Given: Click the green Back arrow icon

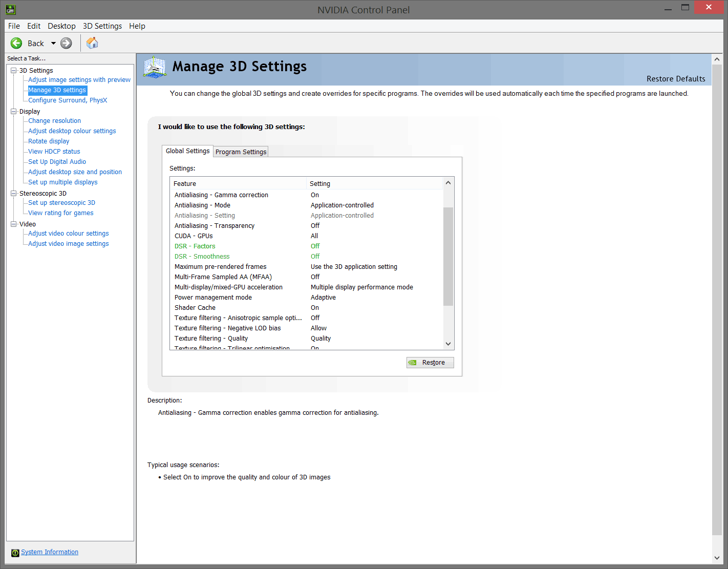Looking at the screenshot, I should pyautogui.click(x=16, y=43).
